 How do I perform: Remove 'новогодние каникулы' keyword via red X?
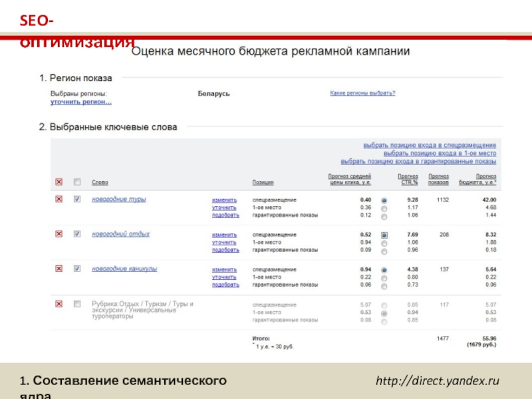click(59, 269)
